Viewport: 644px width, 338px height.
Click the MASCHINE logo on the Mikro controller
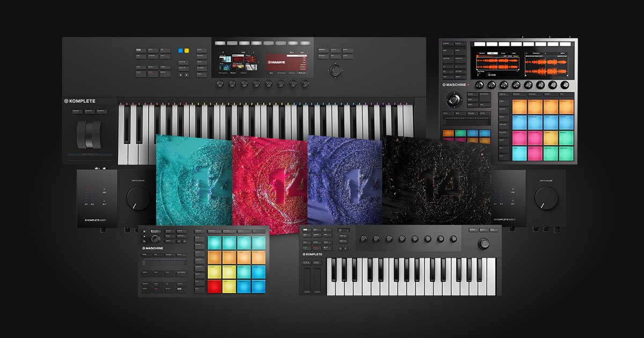152,248
